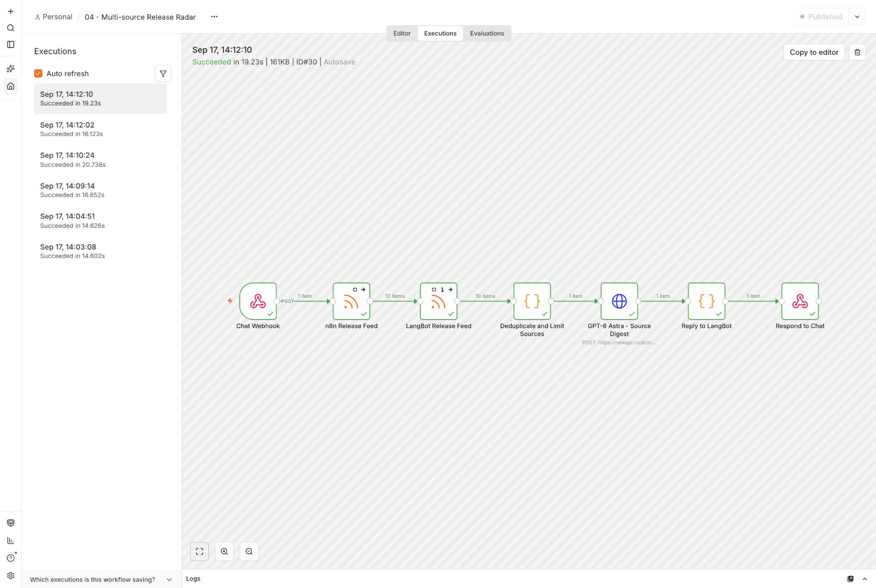Select the n8n Release Feed node

point(352,301)
